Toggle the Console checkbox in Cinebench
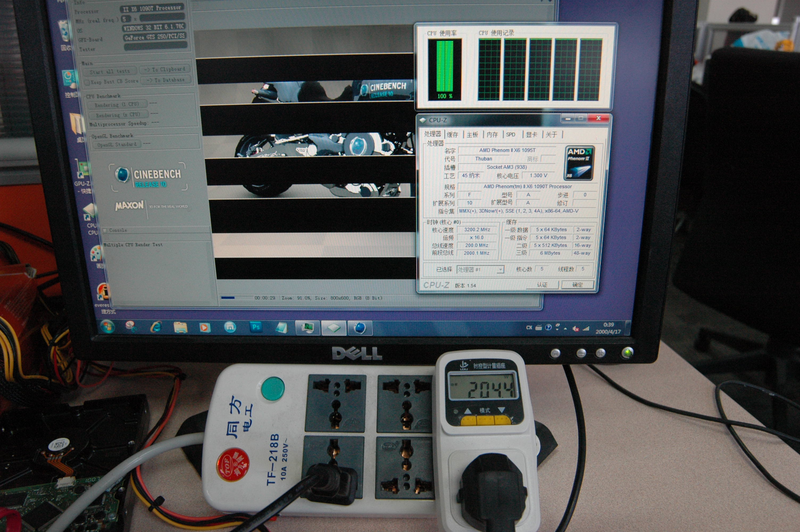 coord(105,230)
